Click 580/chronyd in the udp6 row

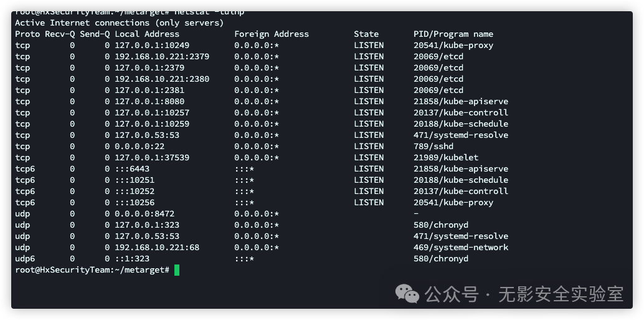pos(441,259)
